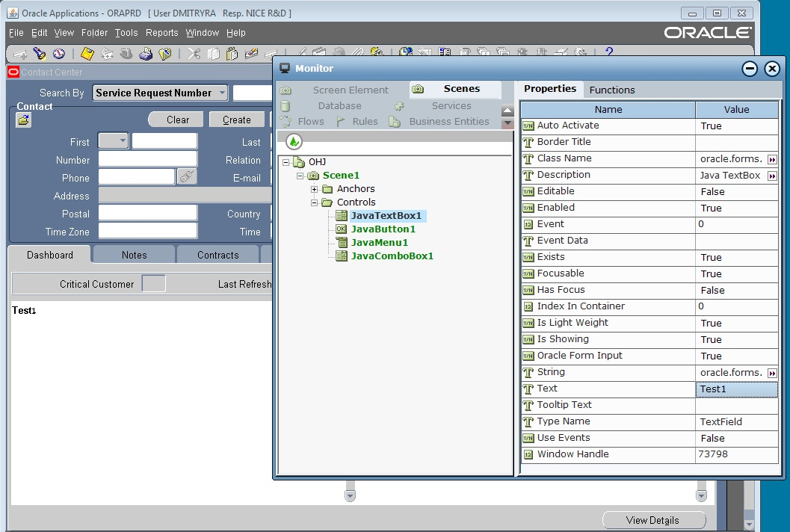Click the Copy toolbar icon
The width and height of the screenshot is (790, 532).
click(213, 53)
